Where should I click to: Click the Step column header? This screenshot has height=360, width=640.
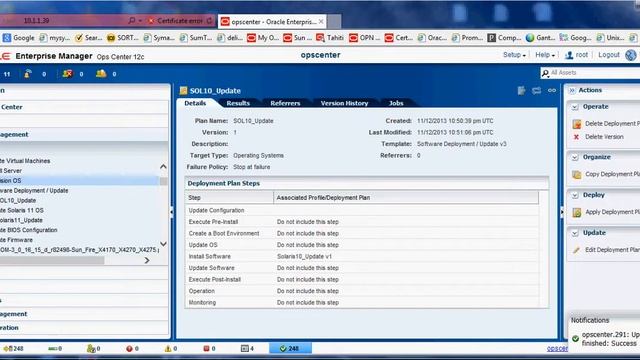point(229,198)
